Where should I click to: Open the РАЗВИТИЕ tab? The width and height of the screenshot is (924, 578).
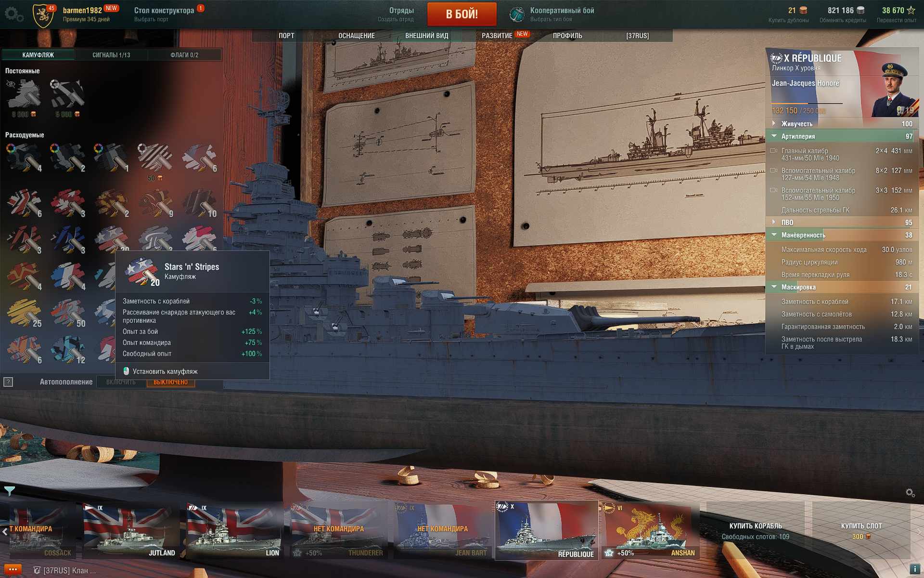[497, 36]
